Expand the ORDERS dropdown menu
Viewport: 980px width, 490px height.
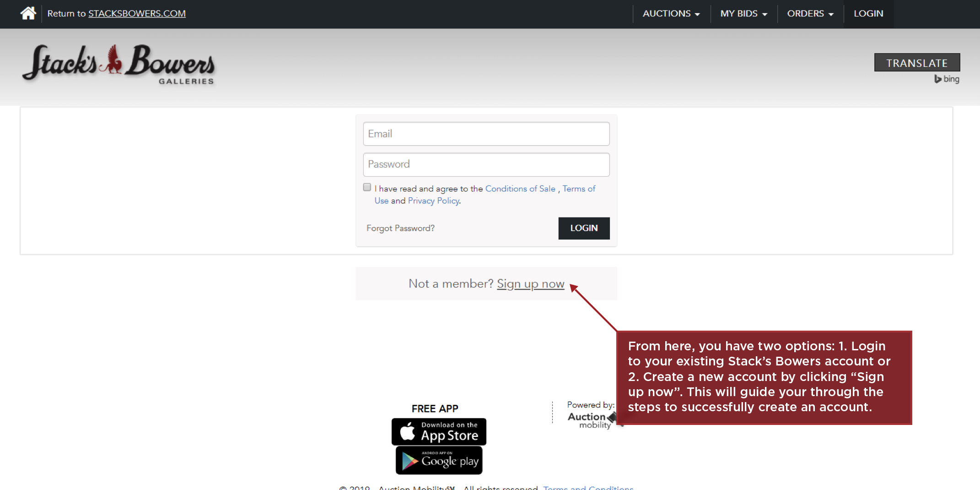point(810,14)
